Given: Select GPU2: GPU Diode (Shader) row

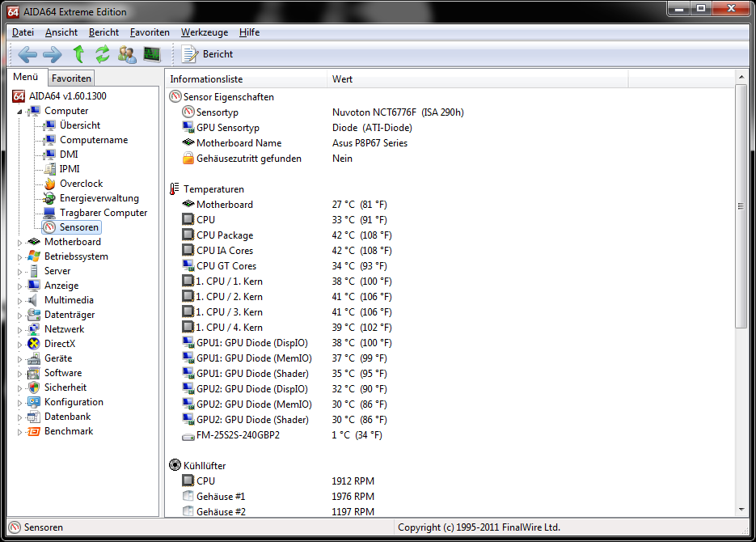Looking at the screenshot, I should (450, 420).
